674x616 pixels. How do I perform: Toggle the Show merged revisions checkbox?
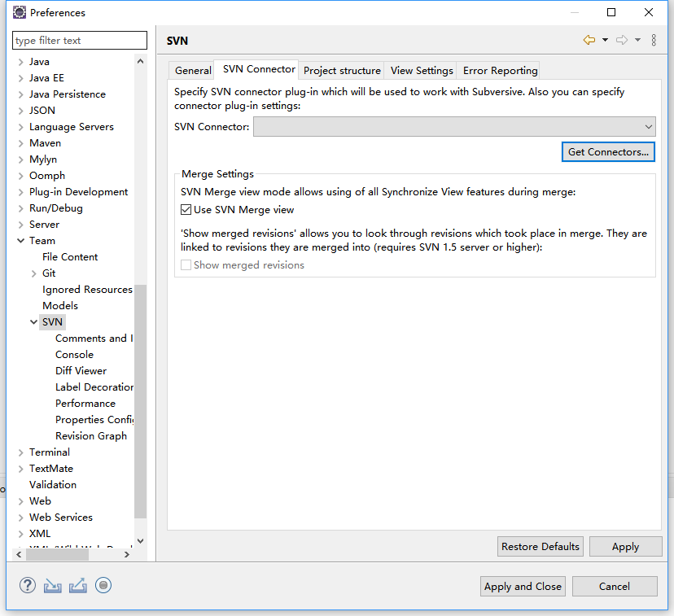point(186,265)
